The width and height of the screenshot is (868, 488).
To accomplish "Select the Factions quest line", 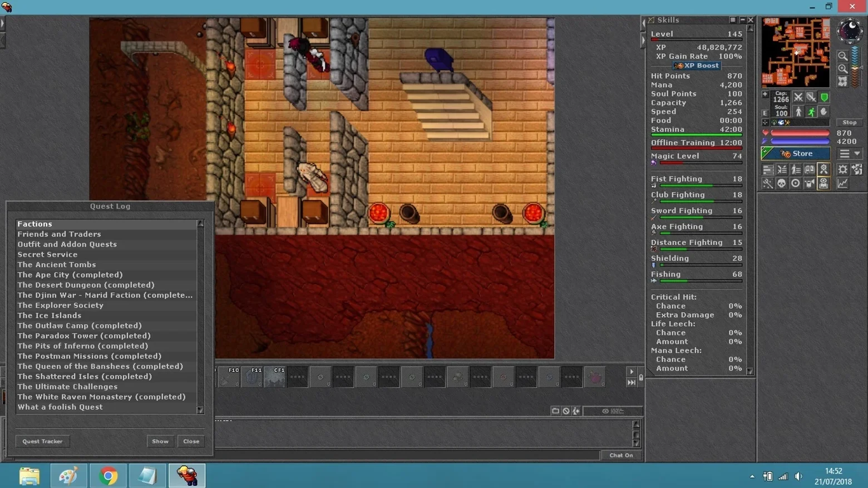I will (106, 224).
